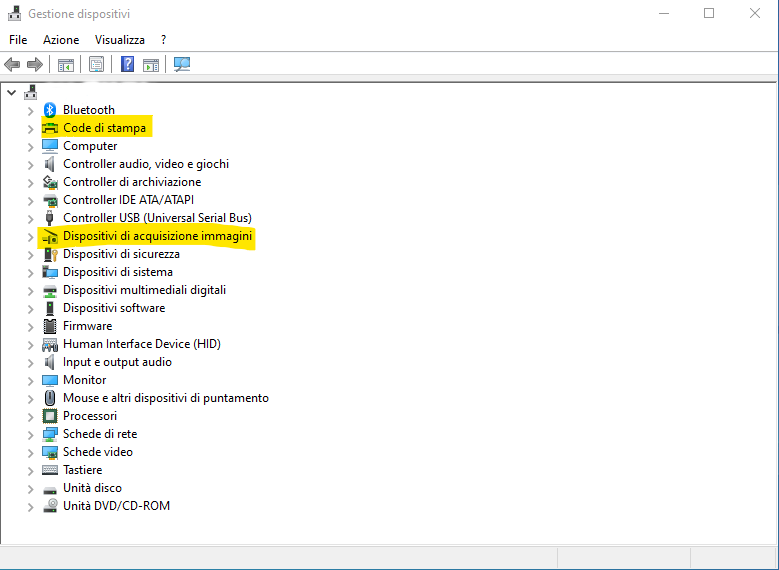Click the Human Interface Device icon
This screenshot has height=570, width=779.
[50, 344]
